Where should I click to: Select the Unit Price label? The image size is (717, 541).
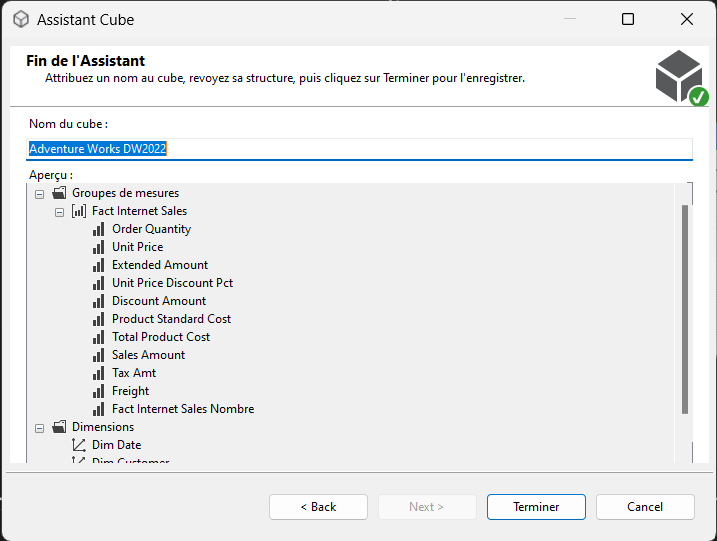pos(138,247)
